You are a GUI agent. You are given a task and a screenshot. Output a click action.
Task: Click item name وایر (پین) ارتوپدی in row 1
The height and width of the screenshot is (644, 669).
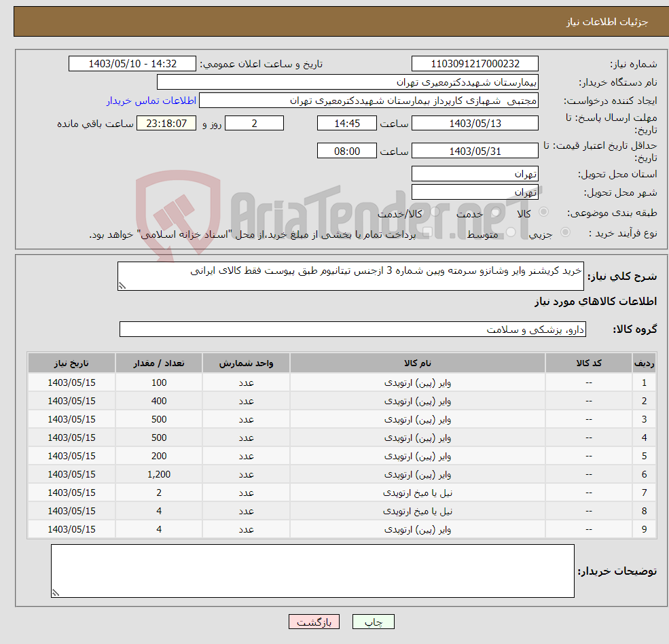[x=417, y=383]
